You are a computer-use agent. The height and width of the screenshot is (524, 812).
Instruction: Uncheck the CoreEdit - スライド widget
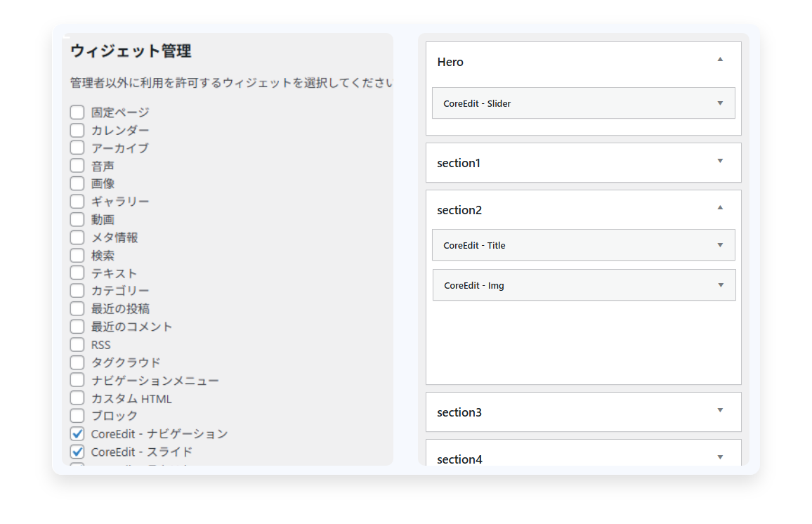click(x=77, y=452)
